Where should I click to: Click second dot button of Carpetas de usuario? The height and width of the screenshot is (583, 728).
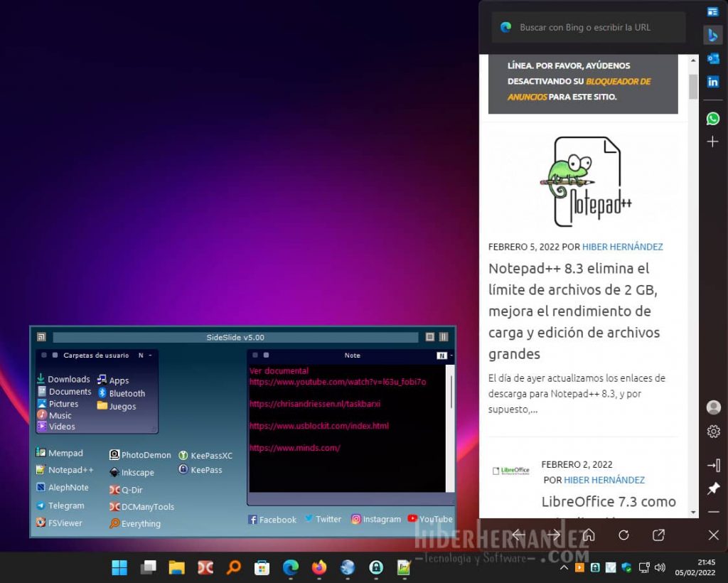coord(55,355)
